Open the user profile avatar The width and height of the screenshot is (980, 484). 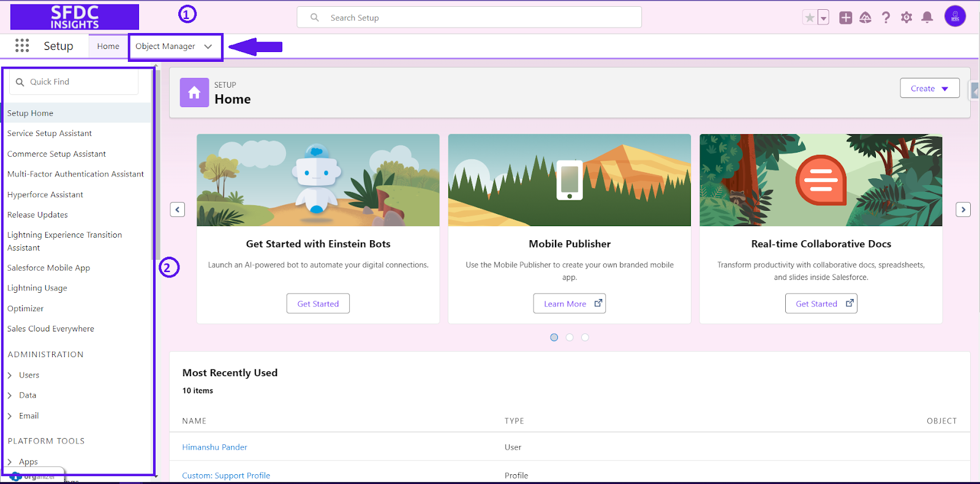click(x=955, y=17)
